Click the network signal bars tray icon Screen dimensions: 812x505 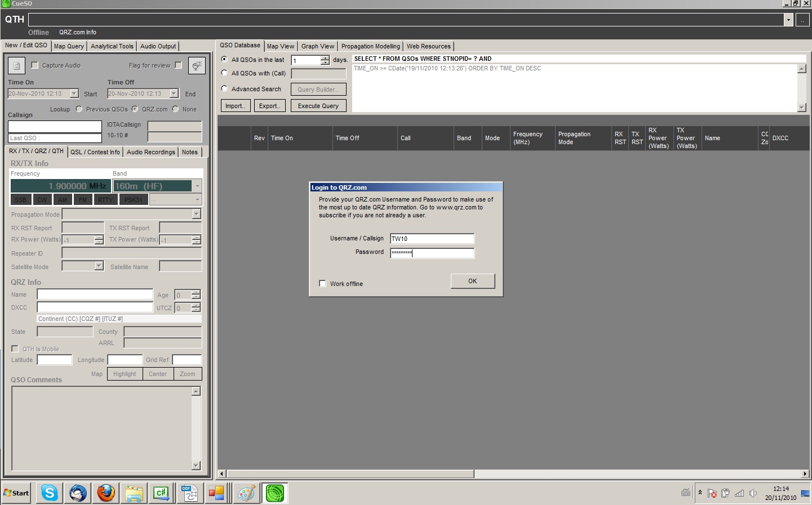[x=739, y=493]
